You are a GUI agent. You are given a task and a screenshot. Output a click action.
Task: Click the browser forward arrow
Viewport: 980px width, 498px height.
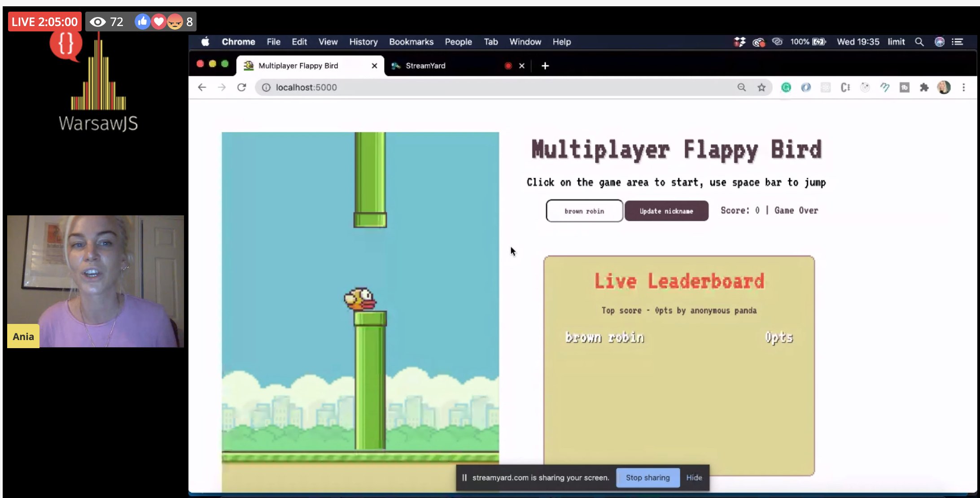222,87
